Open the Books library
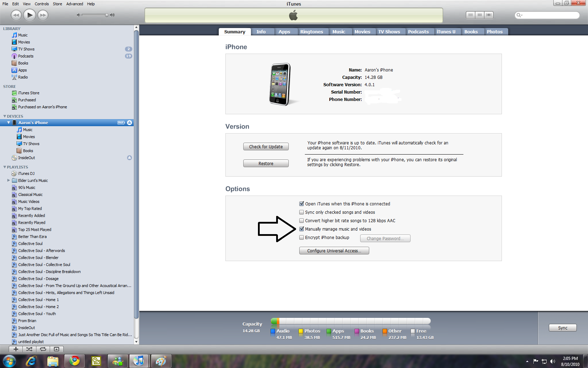The width and height of the screenshot is (588, 368). 23,63
